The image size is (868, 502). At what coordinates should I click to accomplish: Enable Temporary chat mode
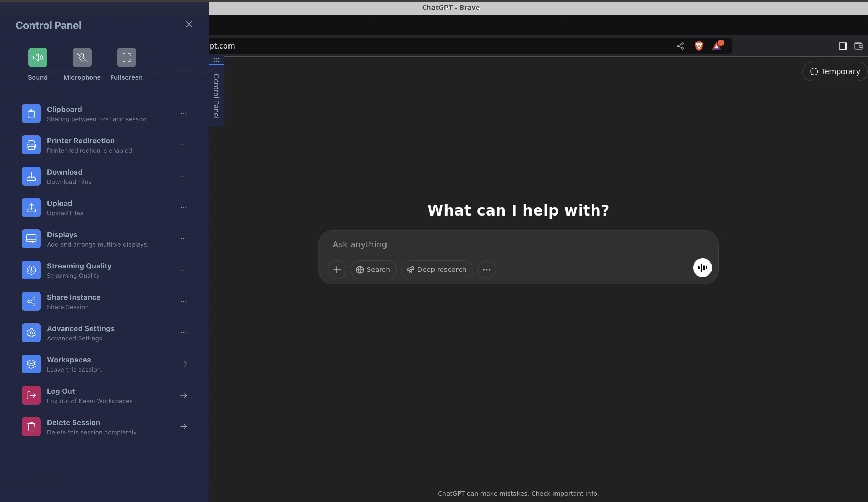(835, 72)
